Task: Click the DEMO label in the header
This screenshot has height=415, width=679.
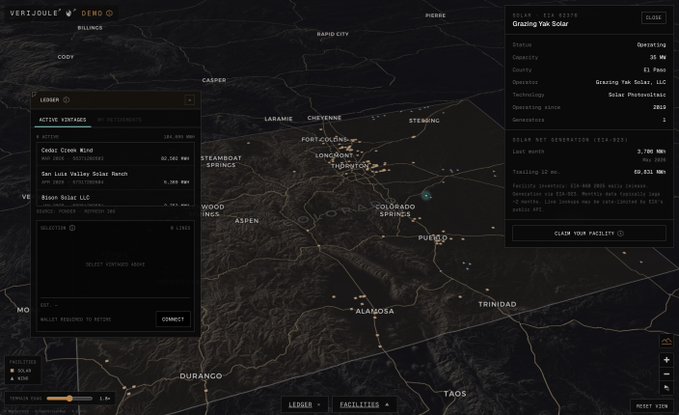Action: [x=92, y=13]
